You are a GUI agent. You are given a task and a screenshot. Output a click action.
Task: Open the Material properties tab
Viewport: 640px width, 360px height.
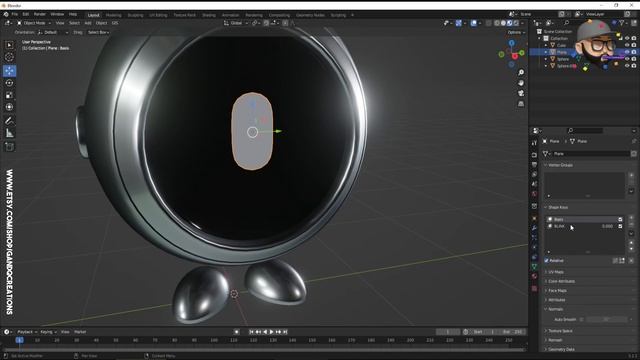pos(534,276)
